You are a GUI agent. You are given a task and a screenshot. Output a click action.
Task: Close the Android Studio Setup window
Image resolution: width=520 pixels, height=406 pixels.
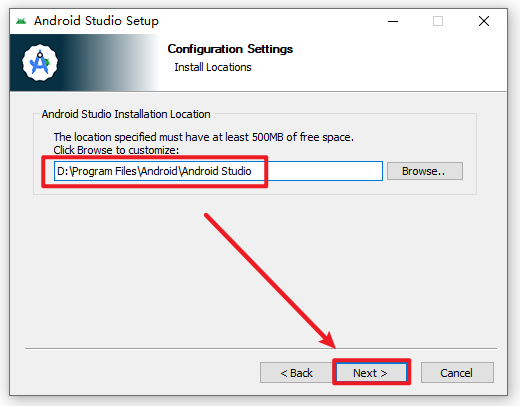(484, 21)
